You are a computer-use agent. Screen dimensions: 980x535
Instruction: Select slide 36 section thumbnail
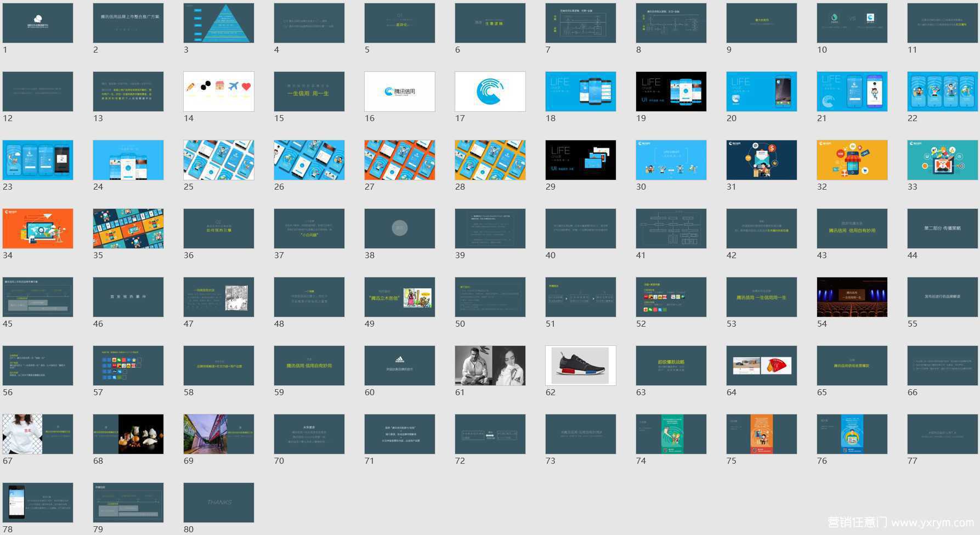219,229
